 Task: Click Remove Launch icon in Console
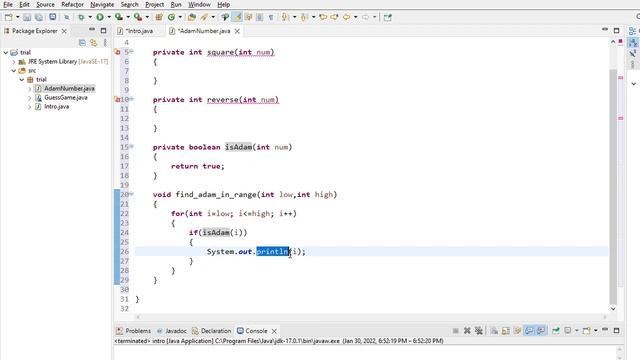[x=467, y=331]
